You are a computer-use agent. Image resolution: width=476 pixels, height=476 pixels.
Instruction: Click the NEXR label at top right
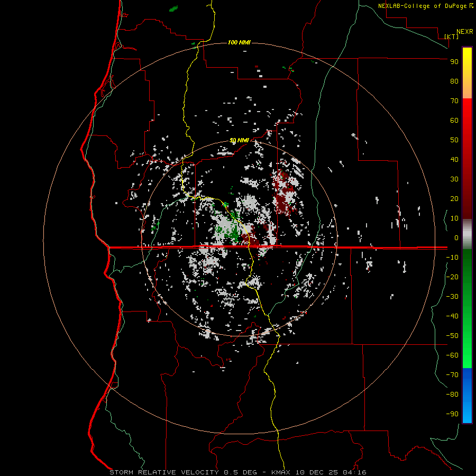pyautogui.click(x=465, y=32)
